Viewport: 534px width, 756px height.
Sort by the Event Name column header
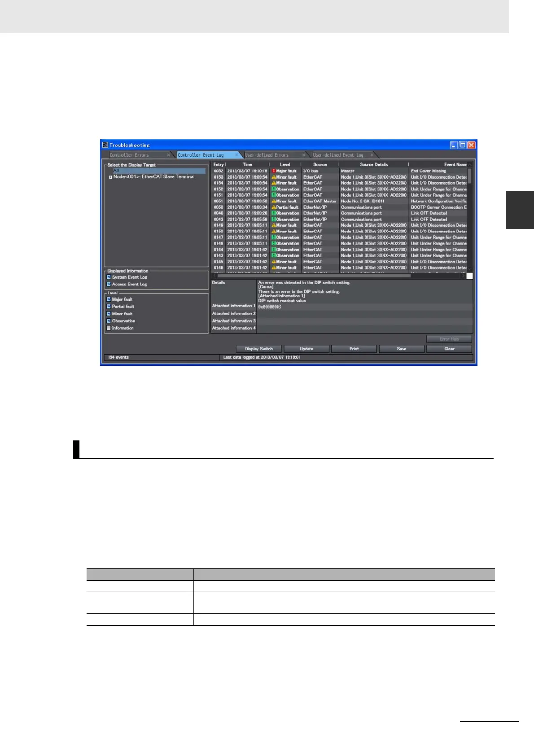click(438, 165)
